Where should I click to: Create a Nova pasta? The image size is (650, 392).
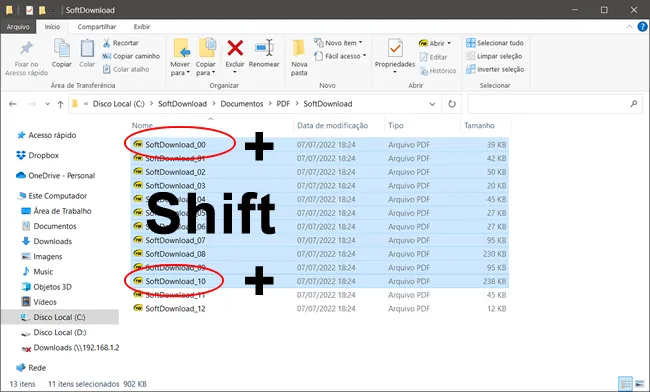(299, 57)
